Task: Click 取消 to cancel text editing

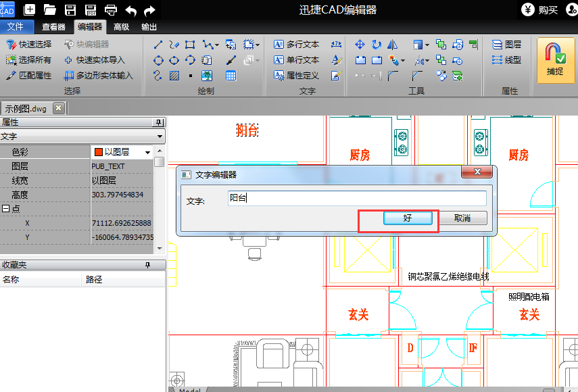Action: pyautogui.click(x=462, y=218)
